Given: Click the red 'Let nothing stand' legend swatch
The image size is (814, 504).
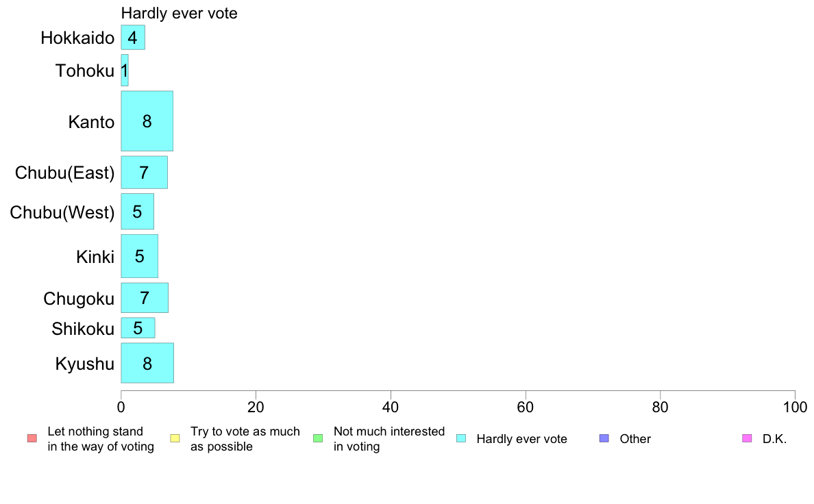Looking at the screenshot, I should tap(32, 438).
